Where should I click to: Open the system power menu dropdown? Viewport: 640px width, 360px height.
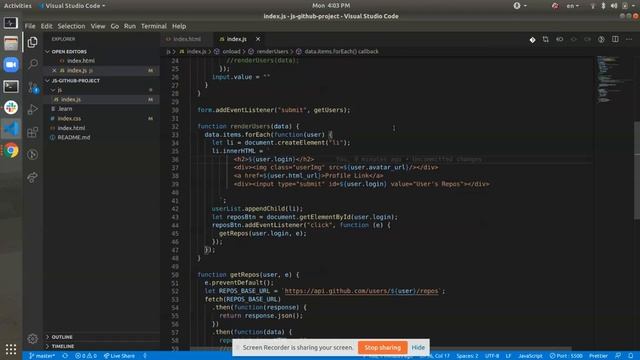pos(629,6)
